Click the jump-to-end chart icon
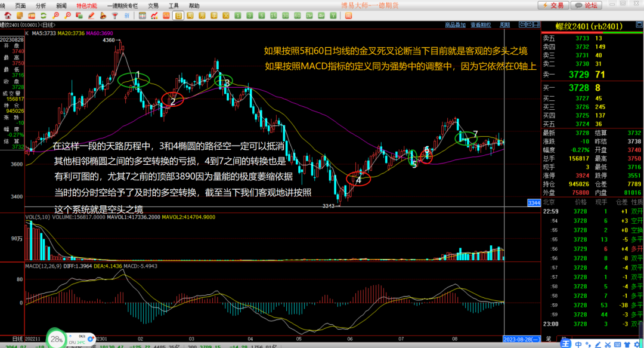This screenshot has height=348, width=644. tap(537, 24)
